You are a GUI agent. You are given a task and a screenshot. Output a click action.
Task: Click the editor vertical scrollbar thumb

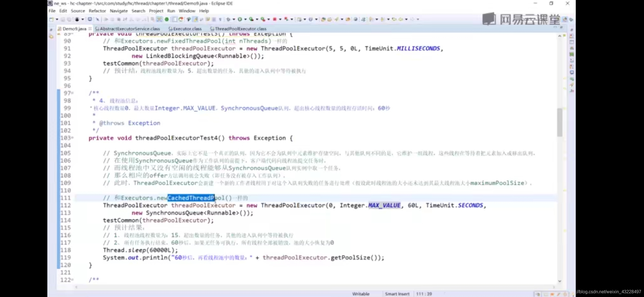(560, 122)
